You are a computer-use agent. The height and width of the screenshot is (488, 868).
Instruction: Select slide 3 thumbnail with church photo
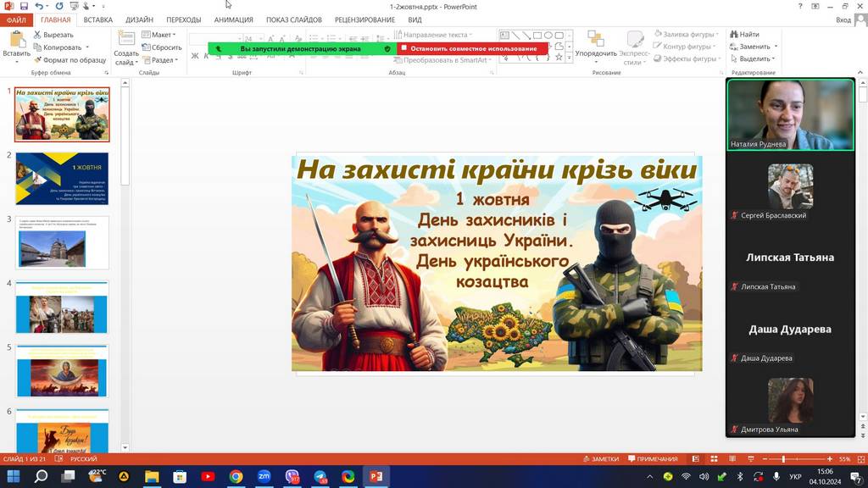[x=62, y=243]
